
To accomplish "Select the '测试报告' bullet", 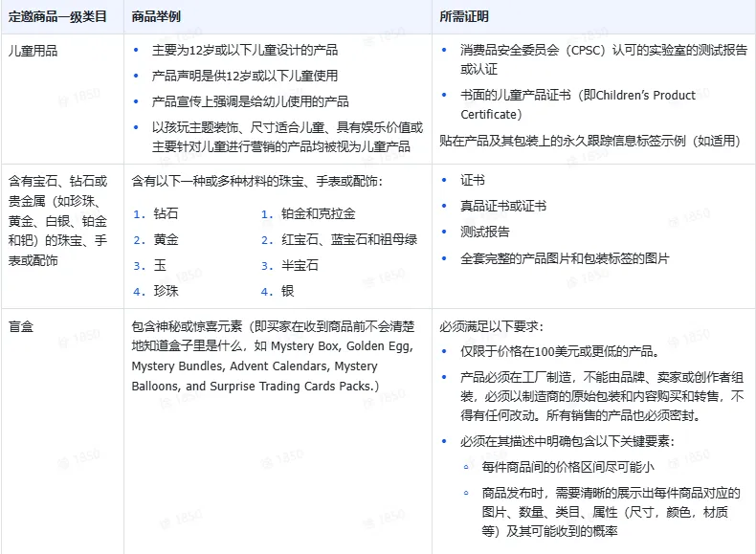I will (485, 232).
